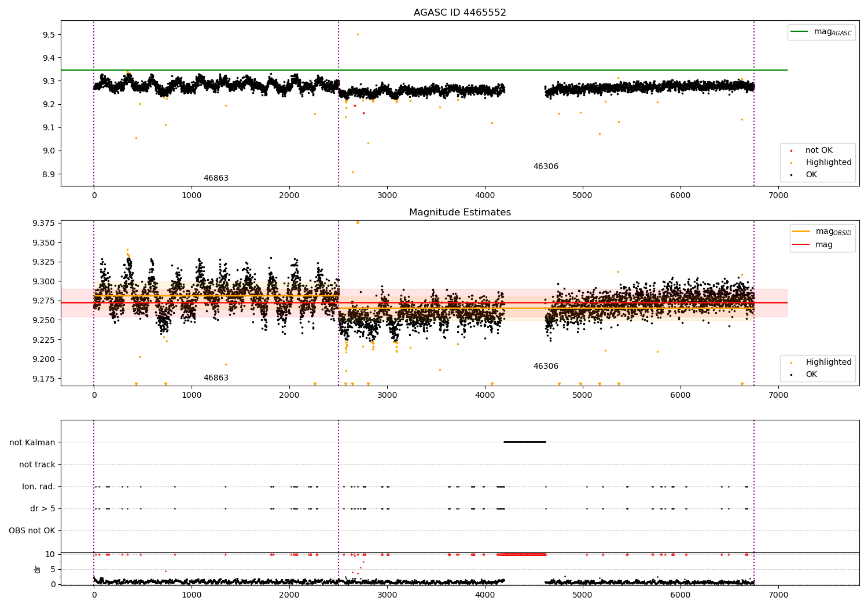Click the outlier point at 9.5 magnitude
This screenshot has width=868, height=608.
tap(358, 34)
